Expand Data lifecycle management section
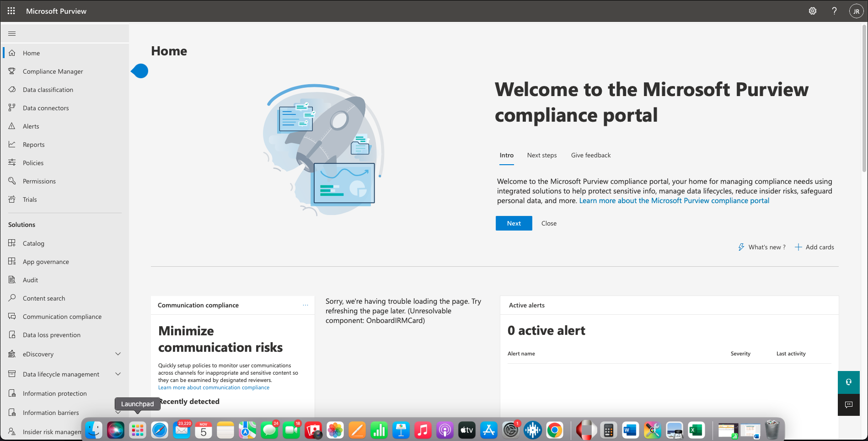Viewport: 868px width, 441px height. click(118, 374)
